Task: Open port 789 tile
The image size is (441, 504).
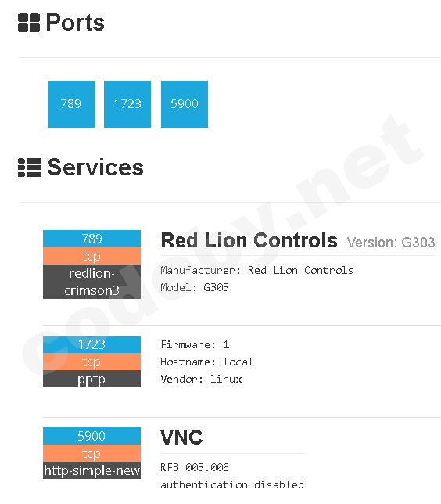Action: pyautogui.click(x=71, y=104)
